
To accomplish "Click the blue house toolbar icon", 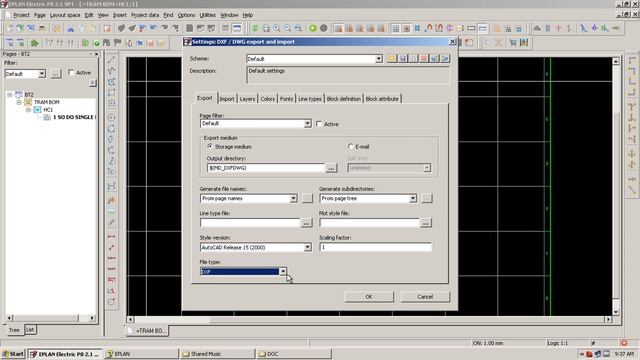I will point(71,28).
